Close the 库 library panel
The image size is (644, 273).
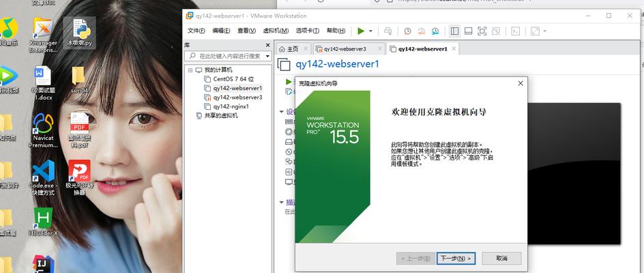(x=268, y=45)
